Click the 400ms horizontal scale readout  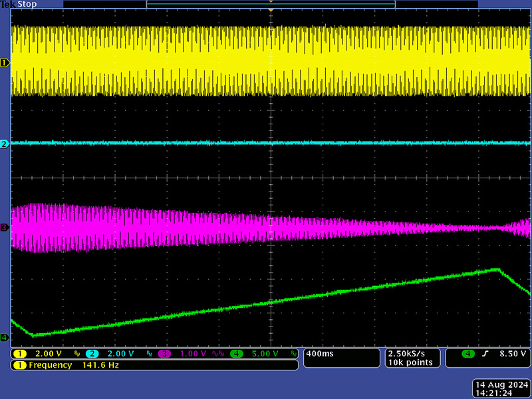tap(320, 354)
